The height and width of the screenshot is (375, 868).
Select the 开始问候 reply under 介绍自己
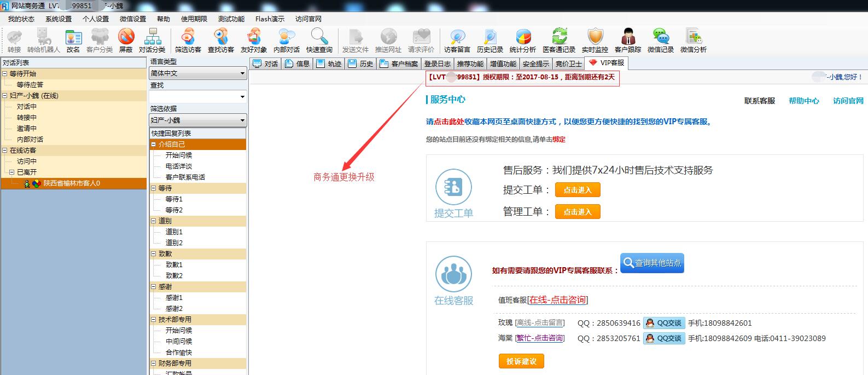pos(179,155)
